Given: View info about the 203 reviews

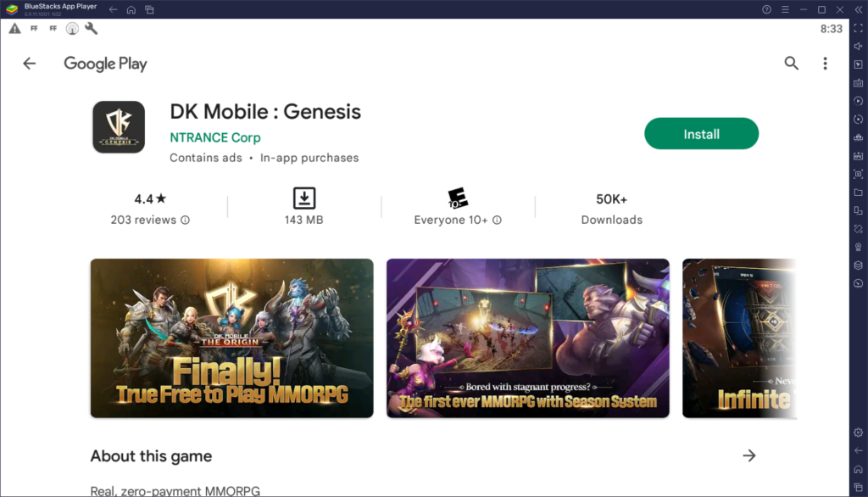Looking at the screenshot, I should pos(186,220).
